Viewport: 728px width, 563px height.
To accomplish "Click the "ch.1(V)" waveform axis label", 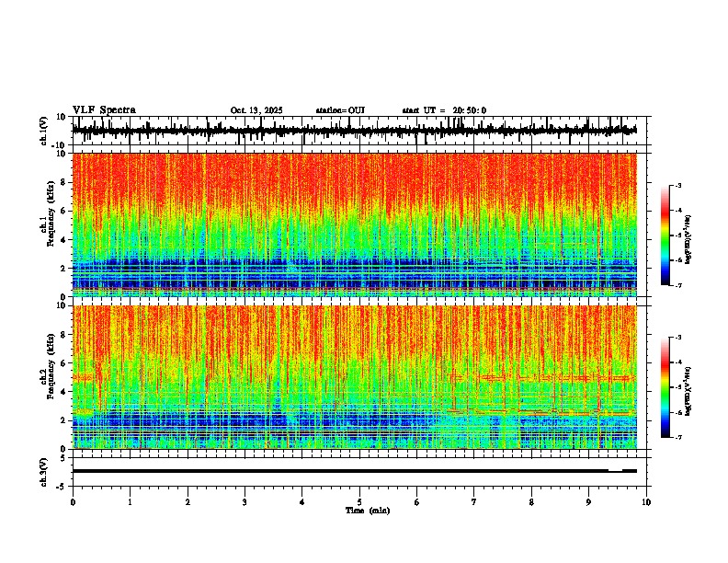I will click(44, 131).
